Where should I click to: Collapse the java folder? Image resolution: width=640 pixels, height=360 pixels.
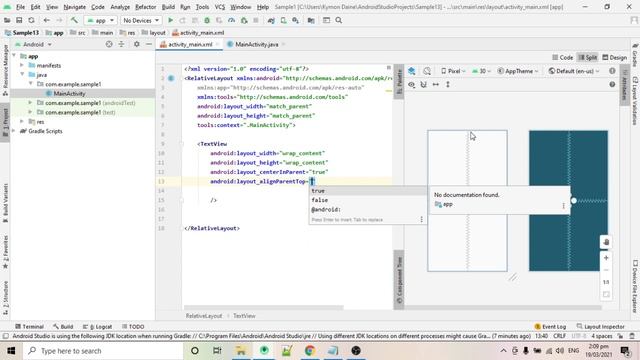click(x=22, y=75)
